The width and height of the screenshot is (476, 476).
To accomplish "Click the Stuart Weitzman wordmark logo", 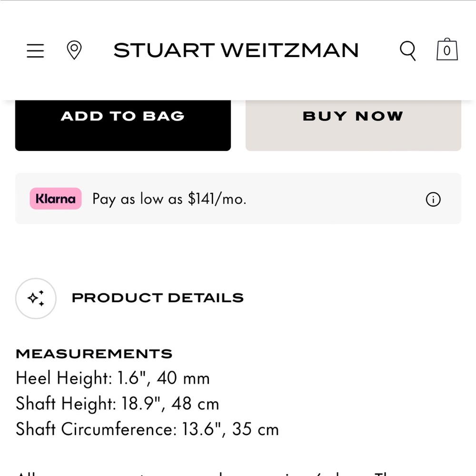I will [x=236, y=50].
